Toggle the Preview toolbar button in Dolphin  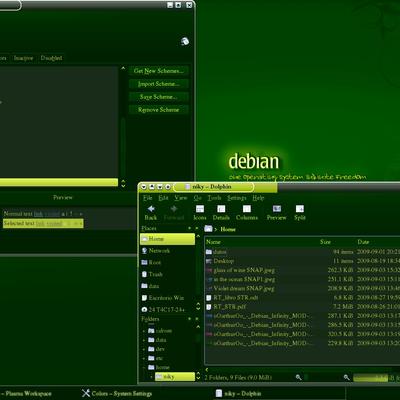tap(276, 213)
